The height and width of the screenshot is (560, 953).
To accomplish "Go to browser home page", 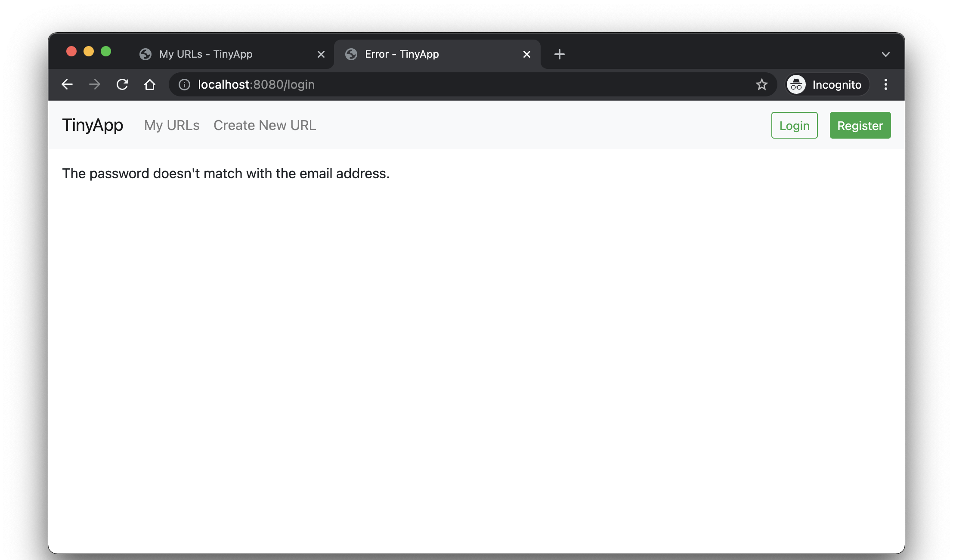I will coord(150,84).
